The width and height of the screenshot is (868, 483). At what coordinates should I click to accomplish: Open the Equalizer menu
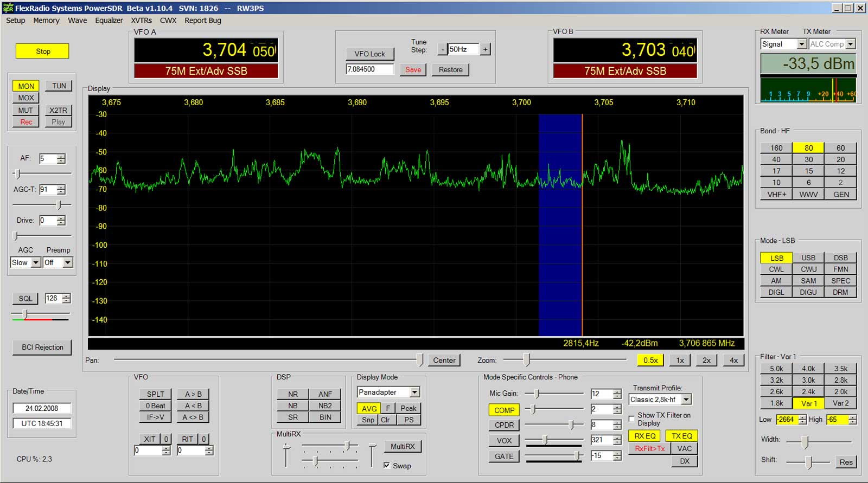[108, 21]
